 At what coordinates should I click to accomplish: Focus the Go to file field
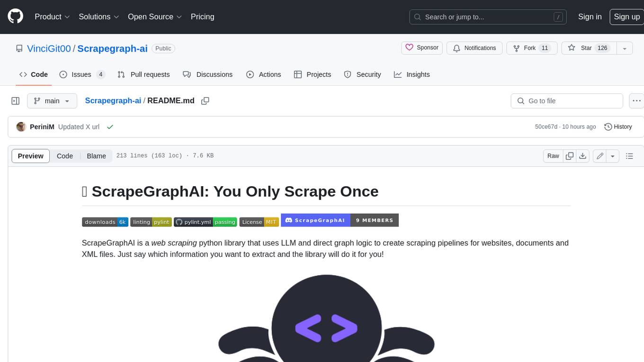(567, 101)
